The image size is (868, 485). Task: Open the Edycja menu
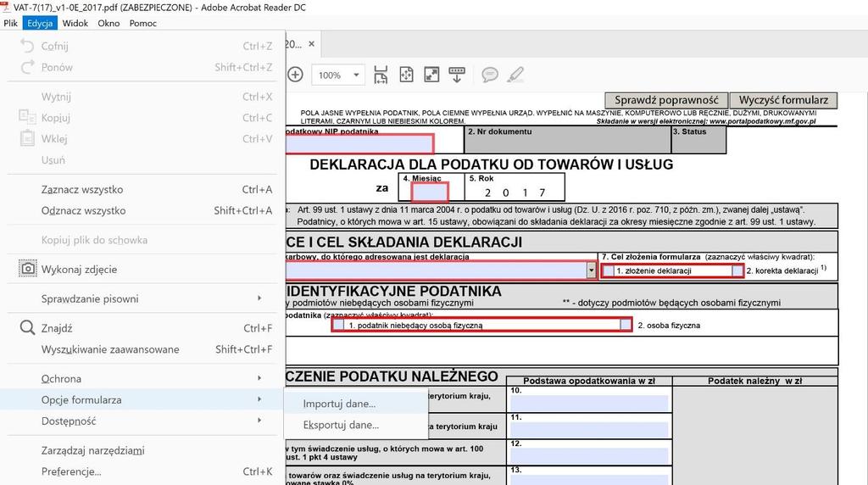pos(40,23)
